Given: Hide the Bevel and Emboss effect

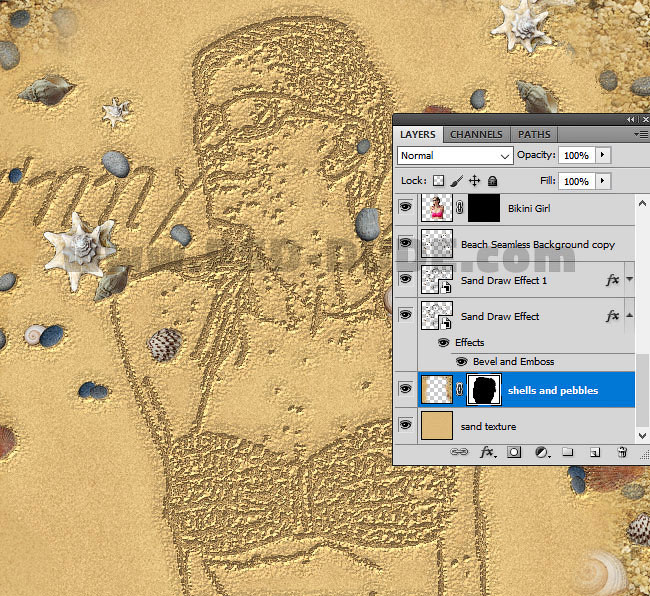Looking at the screenshot, I should [x=461, y=361].
